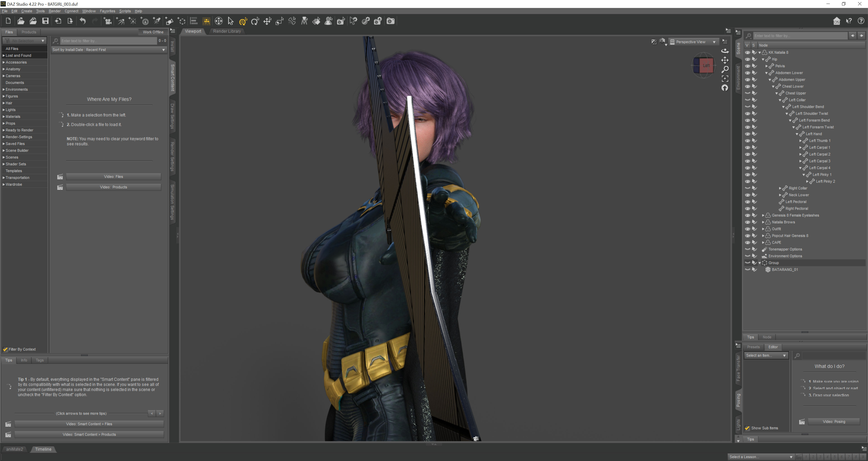
Task: Create a new primitive
Action: point(169,21)
